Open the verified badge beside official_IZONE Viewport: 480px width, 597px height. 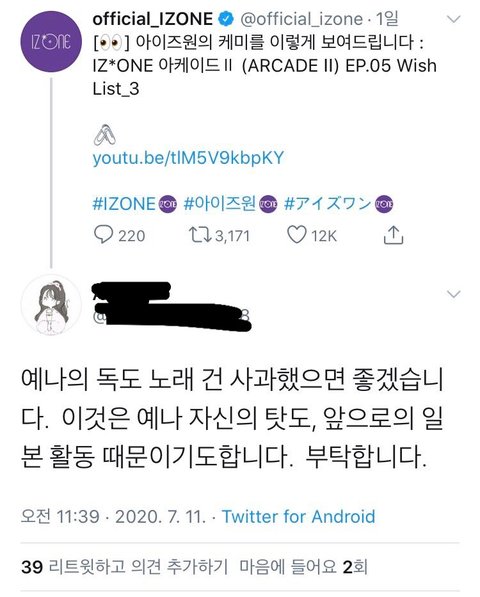[x=226, y=19]
